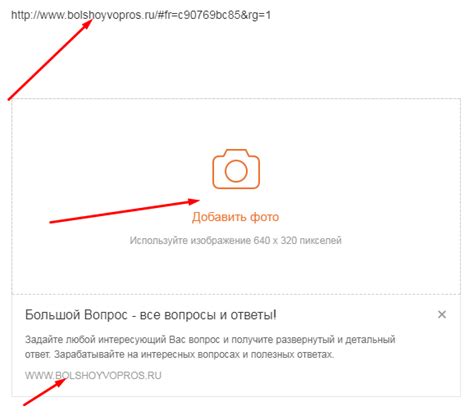Image resolution: width=474 pixels, height=420 pixels.
Task: Click the bolshoyvopros.ru URL text at top
Action: [141, 15]
